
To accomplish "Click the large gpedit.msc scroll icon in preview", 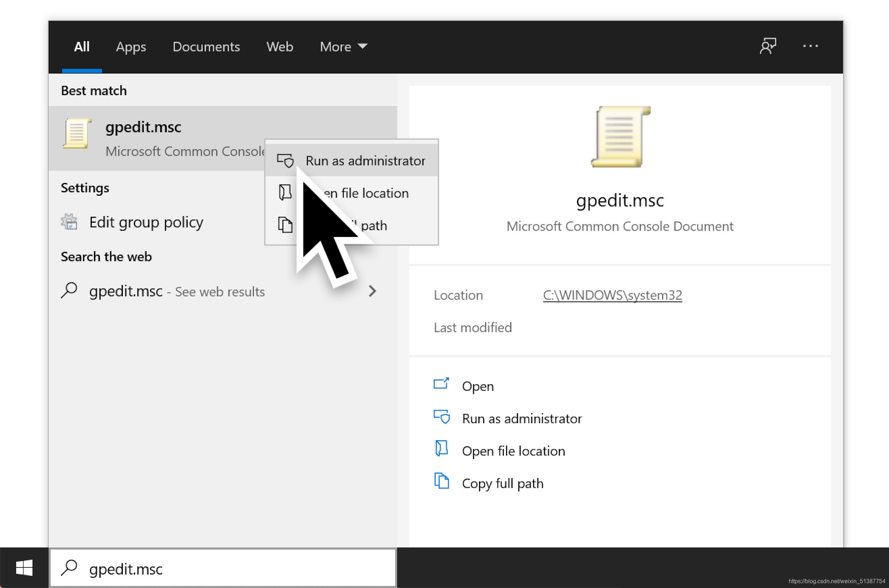I will point(620,137).
